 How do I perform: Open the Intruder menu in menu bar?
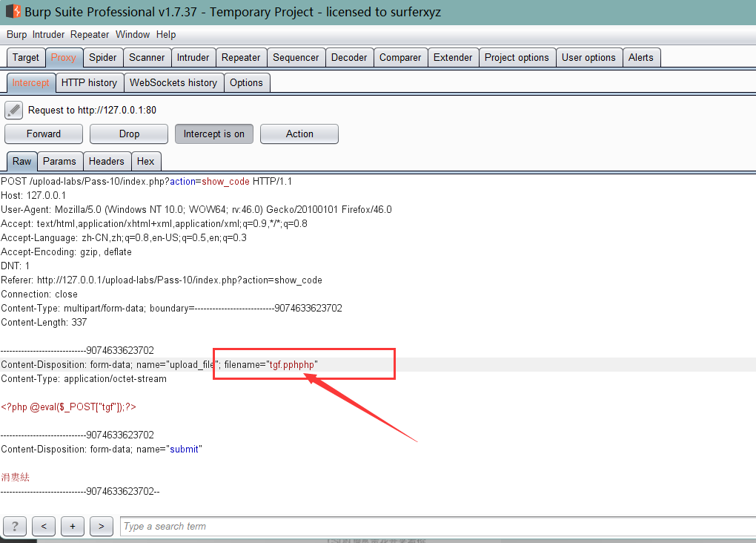click(x=49, y=34)
